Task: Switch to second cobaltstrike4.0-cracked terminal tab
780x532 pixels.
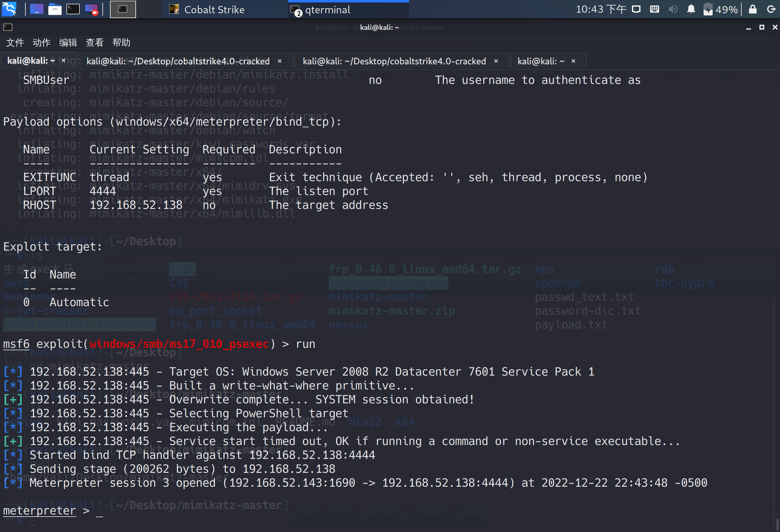Action: point(394,61)
